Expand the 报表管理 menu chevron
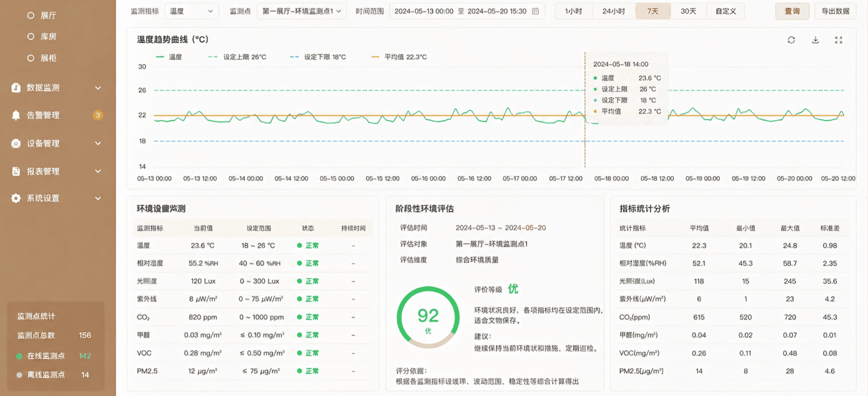Image resolution: width=868 pixels, height=396 pixels. tap(98, 171)
